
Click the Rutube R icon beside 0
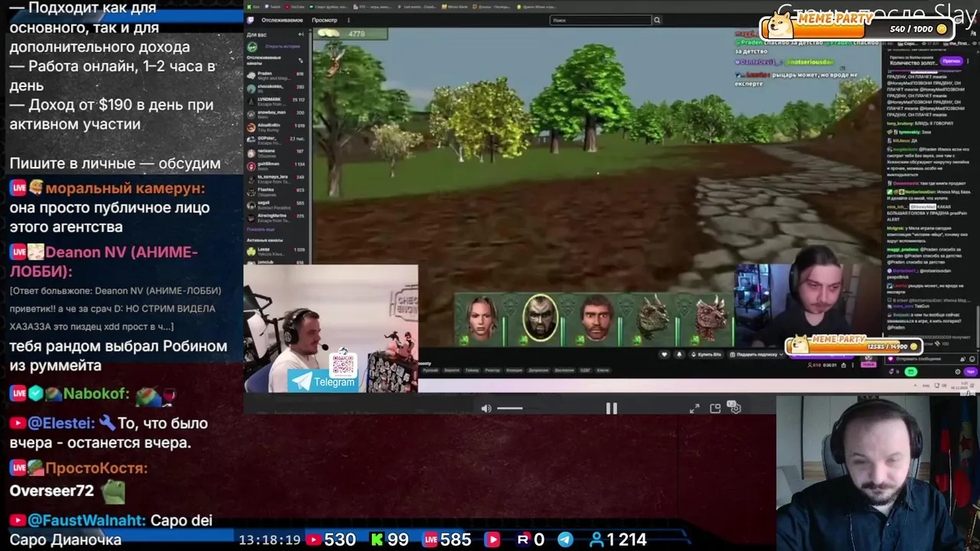click(523, 540)
